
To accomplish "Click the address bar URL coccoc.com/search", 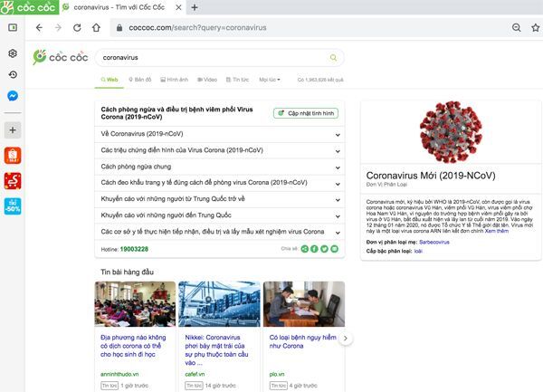I will (197, 28).
